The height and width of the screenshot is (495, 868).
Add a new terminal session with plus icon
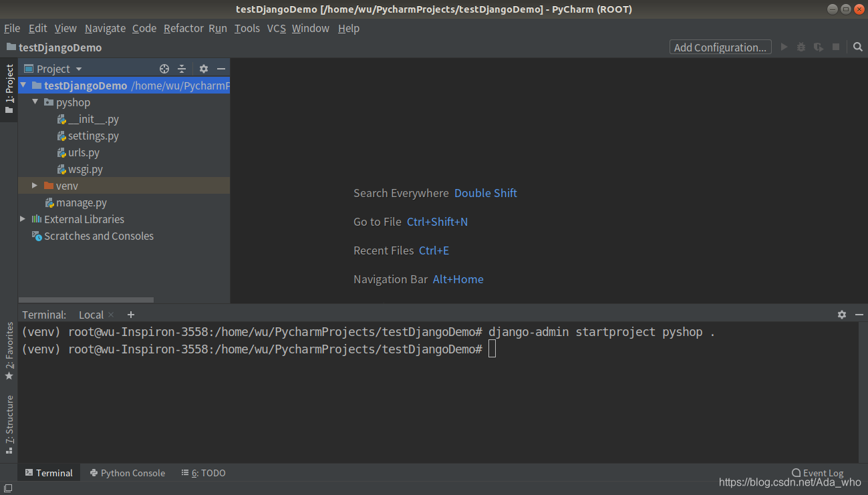click(131, 315)
